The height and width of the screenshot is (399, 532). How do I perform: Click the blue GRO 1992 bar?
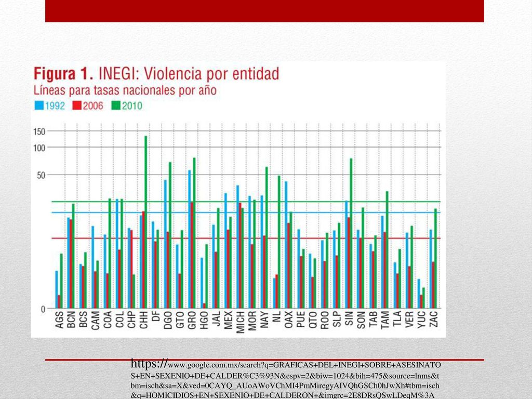190,239
